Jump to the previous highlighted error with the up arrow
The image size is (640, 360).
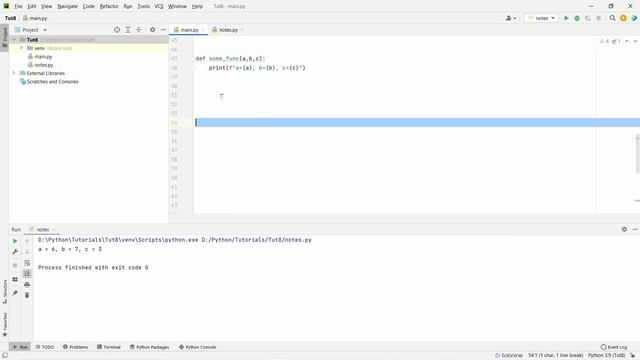point(627,41)
